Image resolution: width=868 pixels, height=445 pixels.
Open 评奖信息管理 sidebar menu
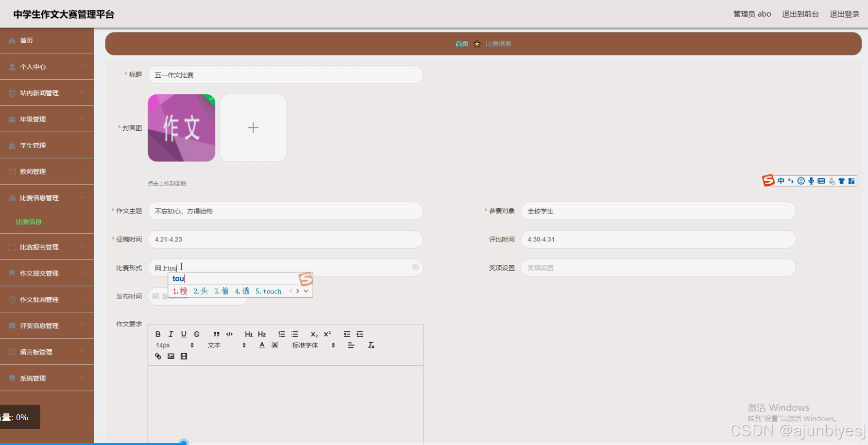[47, 325]
